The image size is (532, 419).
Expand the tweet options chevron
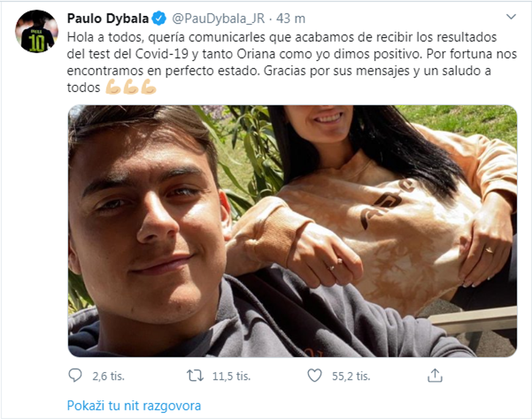tap(511, 17)
